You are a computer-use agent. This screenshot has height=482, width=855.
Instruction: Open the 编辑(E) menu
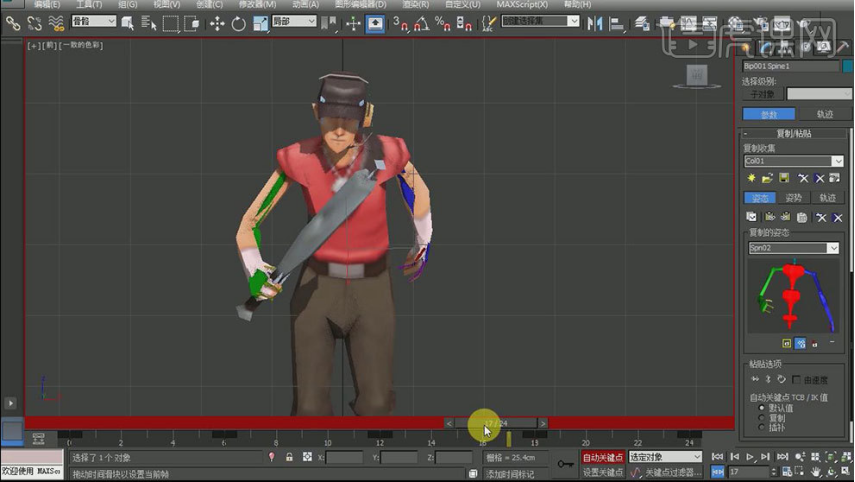point(46,4)
